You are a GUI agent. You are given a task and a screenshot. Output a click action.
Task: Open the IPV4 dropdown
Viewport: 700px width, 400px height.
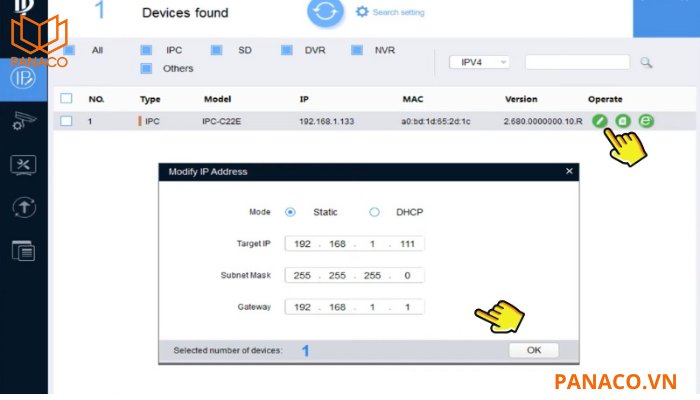click(x=479, y=62)
